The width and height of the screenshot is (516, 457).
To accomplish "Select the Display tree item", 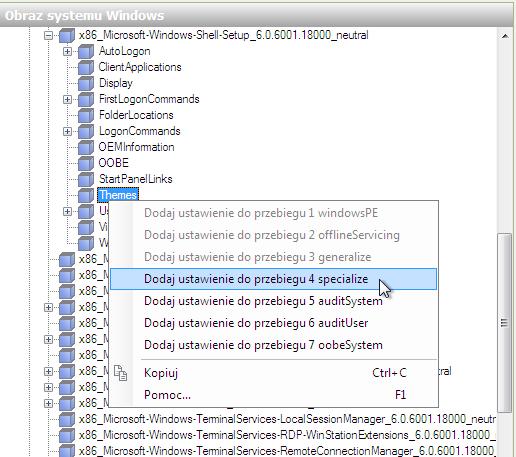I will tap(116, 83).
